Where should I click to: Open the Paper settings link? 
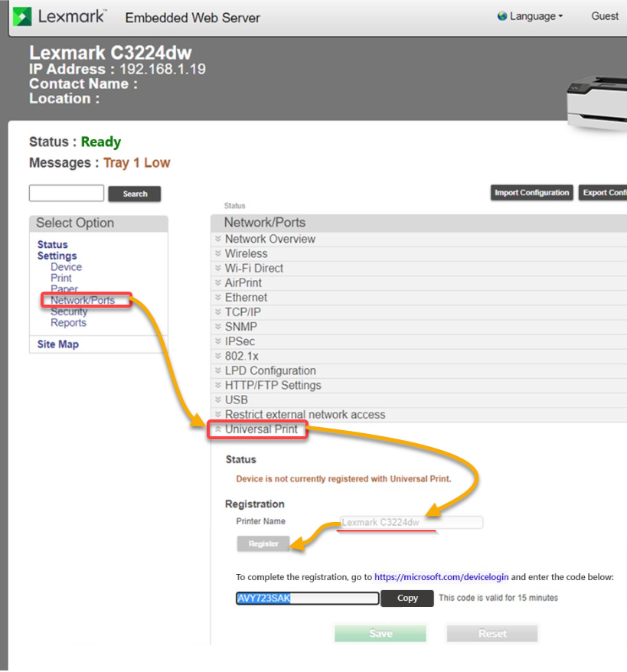[x=64, y=289]
